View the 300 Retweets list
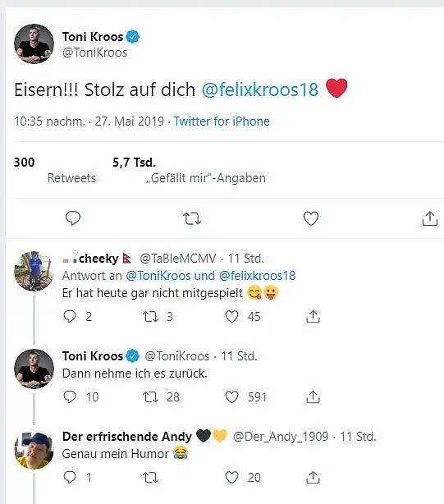 55,170
